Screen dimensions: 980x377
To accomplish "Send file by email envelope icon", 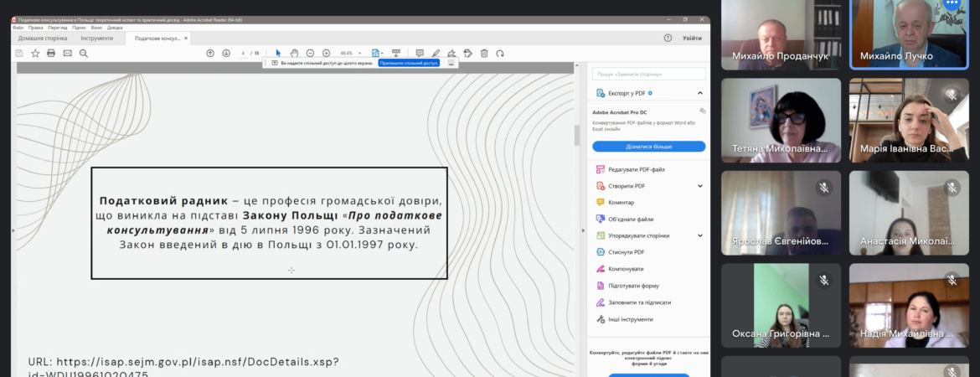I will (68, 53).
